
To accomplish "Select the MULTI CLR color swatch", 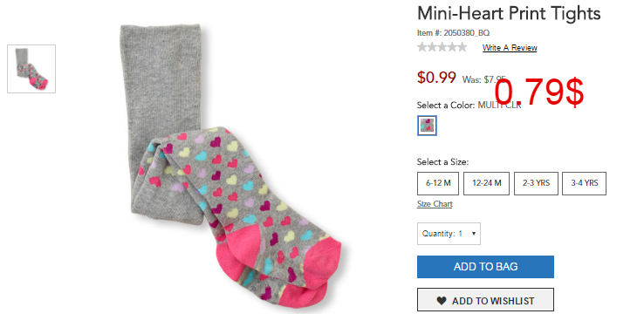I will tap(427, 126).
